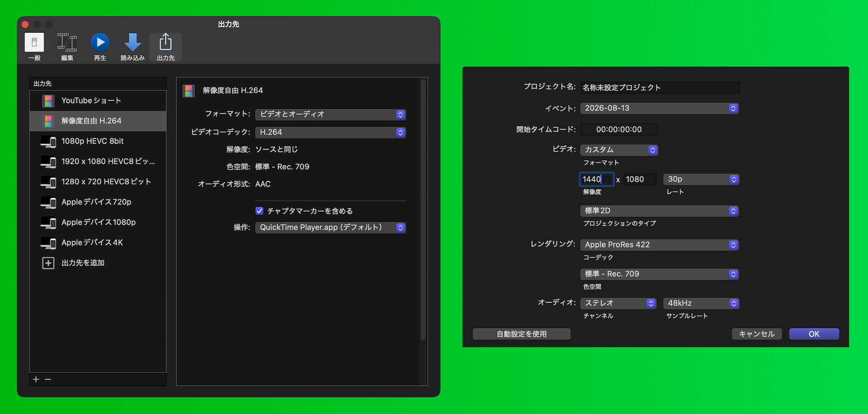The image size is (868, 414).
Task: Click the 1080p HEVC 8bit device icon
Action: tap(48, 142)
